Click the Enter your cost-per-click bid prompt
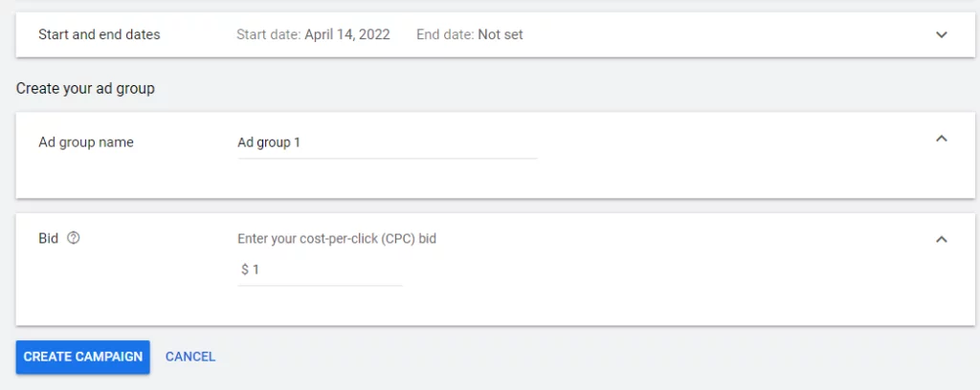Viewport: 980px width, 390px height. [x=337, y=239]
